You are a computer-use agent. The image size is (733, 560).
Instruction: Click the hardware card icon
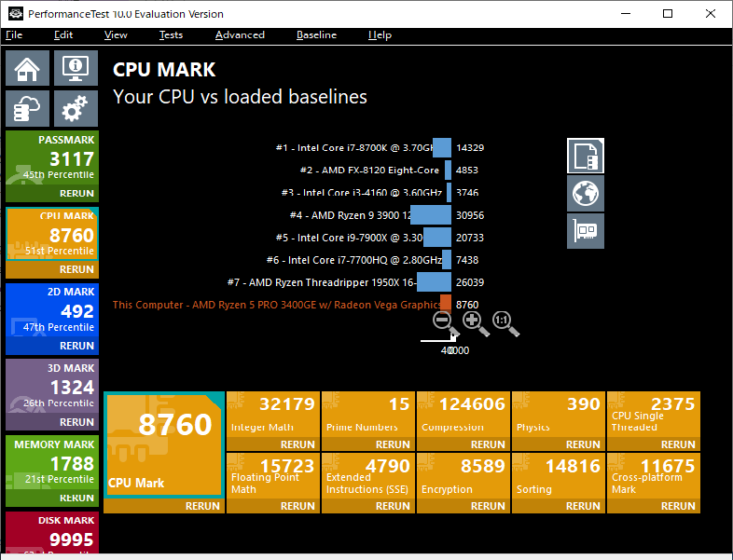586,231
